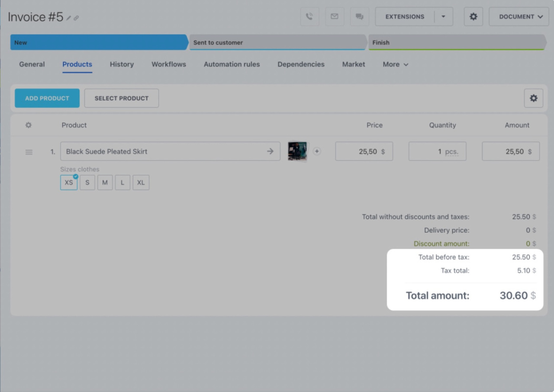Screen dimensions: 554x392
Task: Click the phone call icon
Action: 309,16
